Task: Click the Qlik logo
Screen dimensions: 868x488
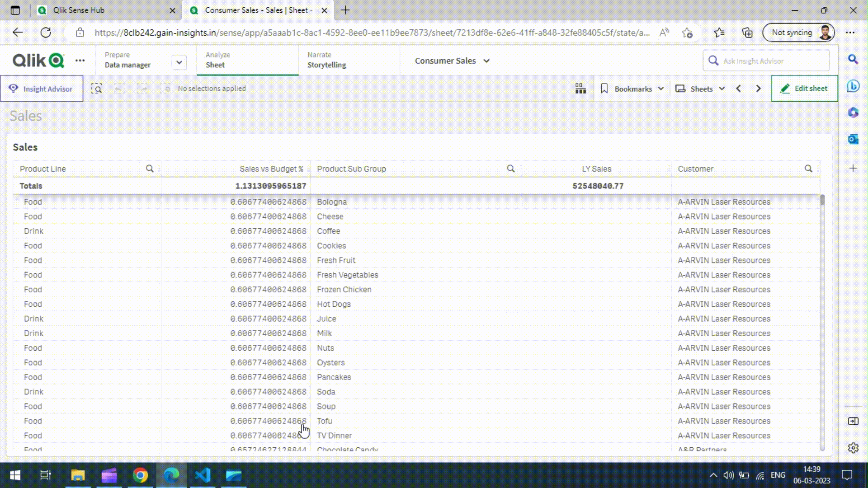Action: click(38, 61)
